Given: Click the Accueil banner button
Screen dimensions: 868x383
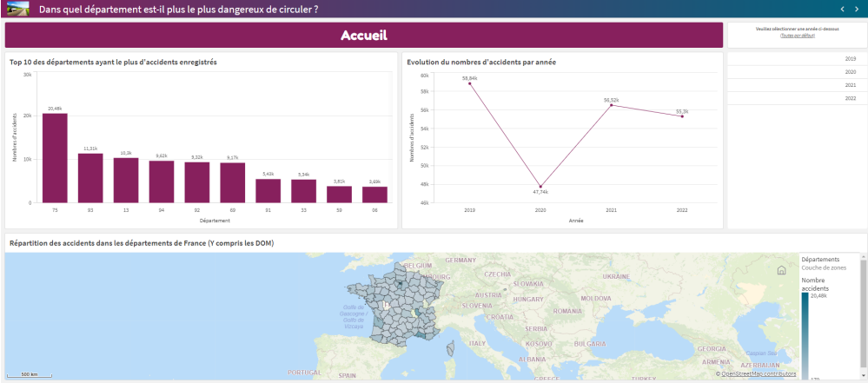Looking at the screenshot, I should [364, 36].
